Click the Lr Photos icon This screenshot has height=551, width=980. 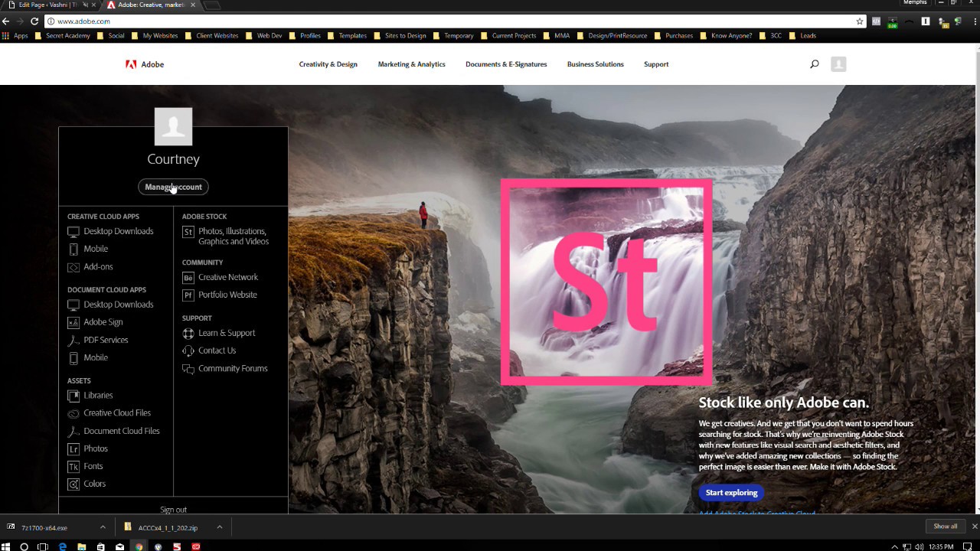pos(73,449)
